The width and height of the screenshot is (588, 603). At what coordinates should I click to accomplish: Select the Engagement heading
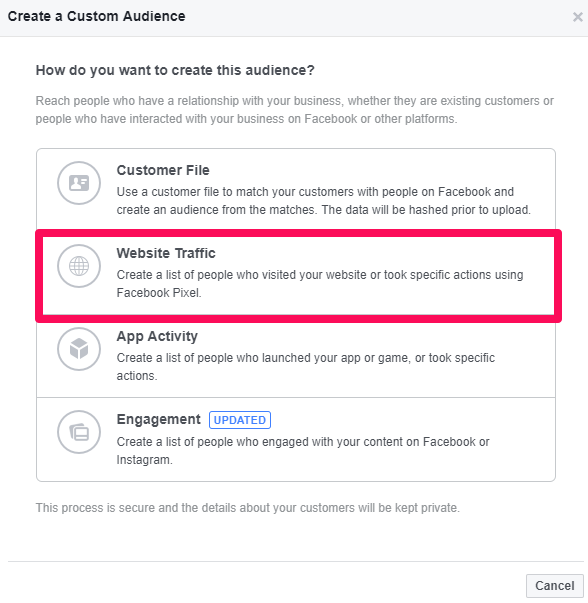coord(158,420)
